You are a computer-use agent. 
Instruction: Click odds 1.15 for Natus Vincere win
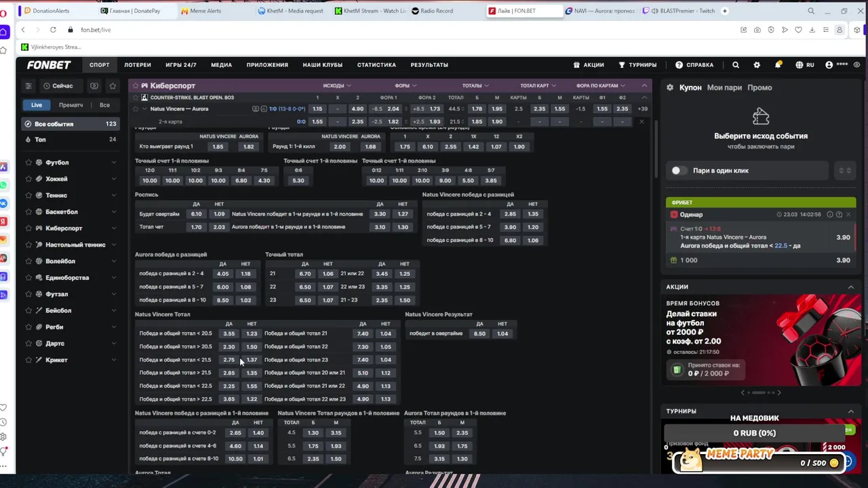pos(317,109)
